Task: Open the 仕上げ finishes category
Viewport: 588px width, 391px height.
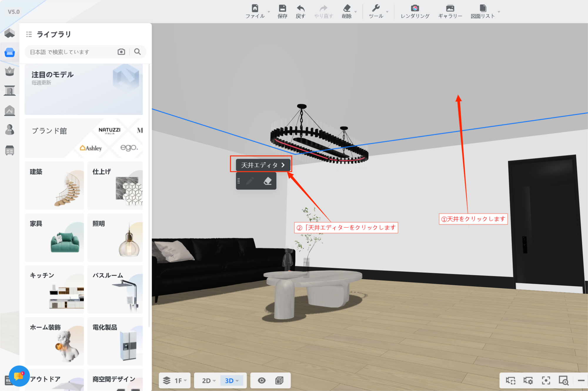Action: pyautogui.click(x=115, y=186)
